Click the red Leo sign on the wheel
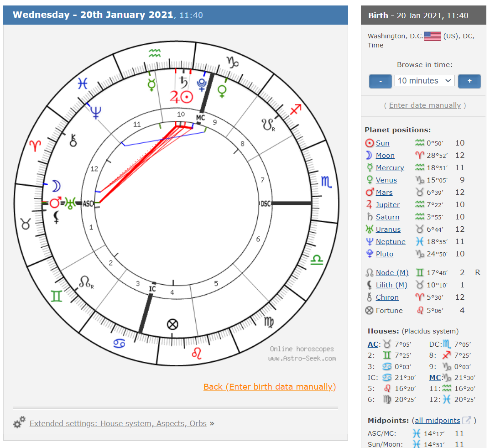Screen dimensions: 490x448 click(197, 354)
